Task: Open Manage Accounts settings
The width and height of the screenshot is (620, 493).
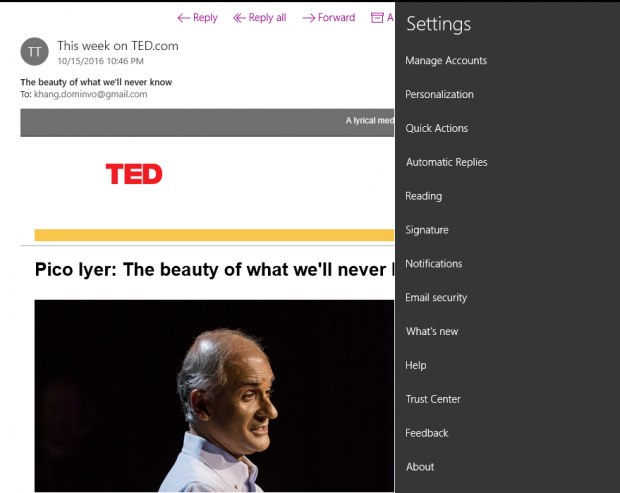Action: (x=446, y=61)
